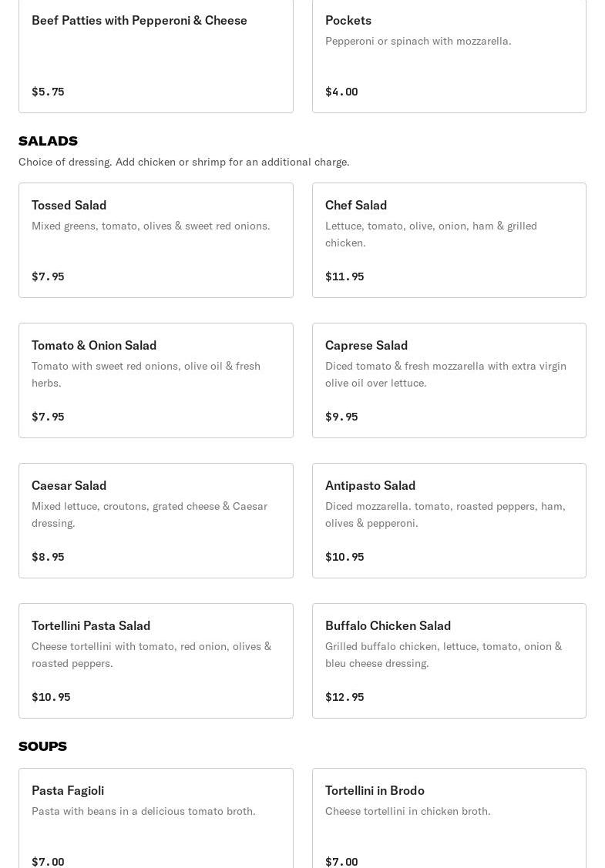Open Tortellini Pasta Salad details

point(156,660)
